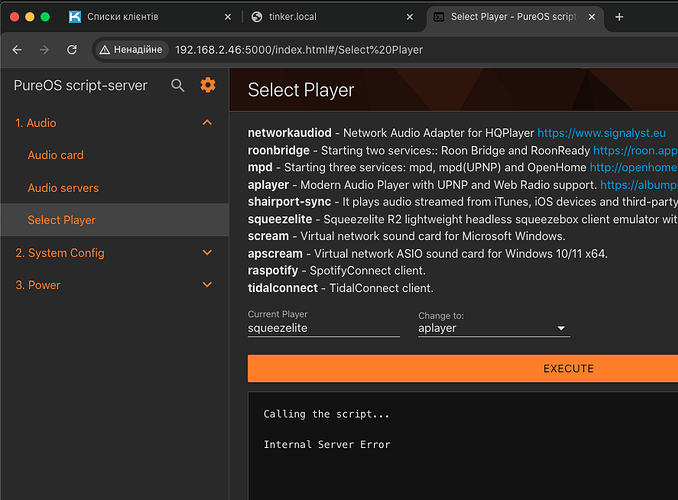Click the Ненадійне security warning badge
This screenshot has height=500, width=678.
131,50
